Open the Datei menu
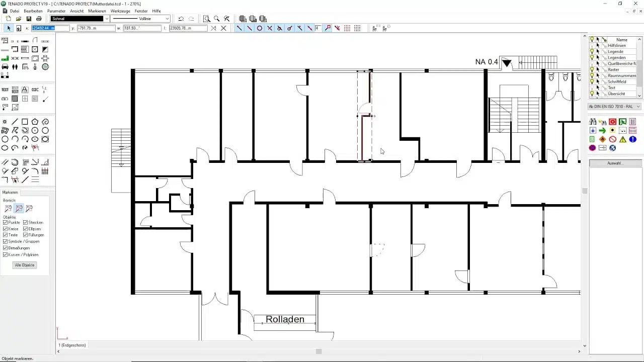 click(x=15, y=11)
